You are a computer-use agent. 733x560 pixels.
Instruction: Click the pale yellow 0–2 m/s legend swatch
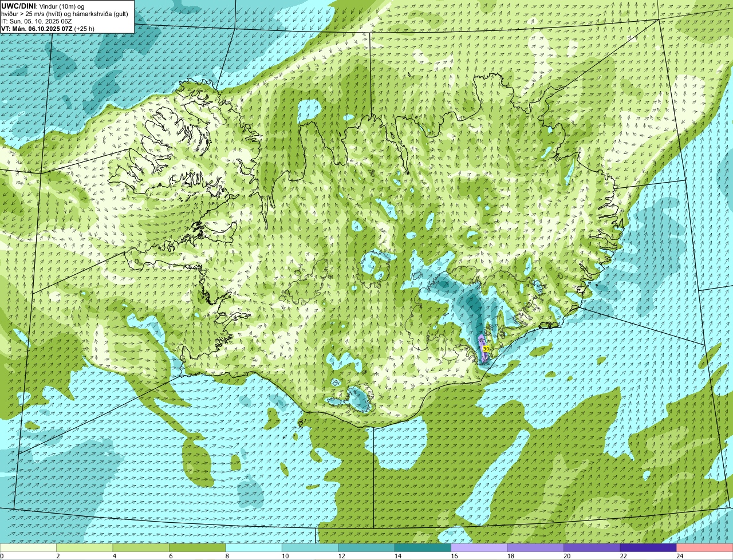point(29,547)
